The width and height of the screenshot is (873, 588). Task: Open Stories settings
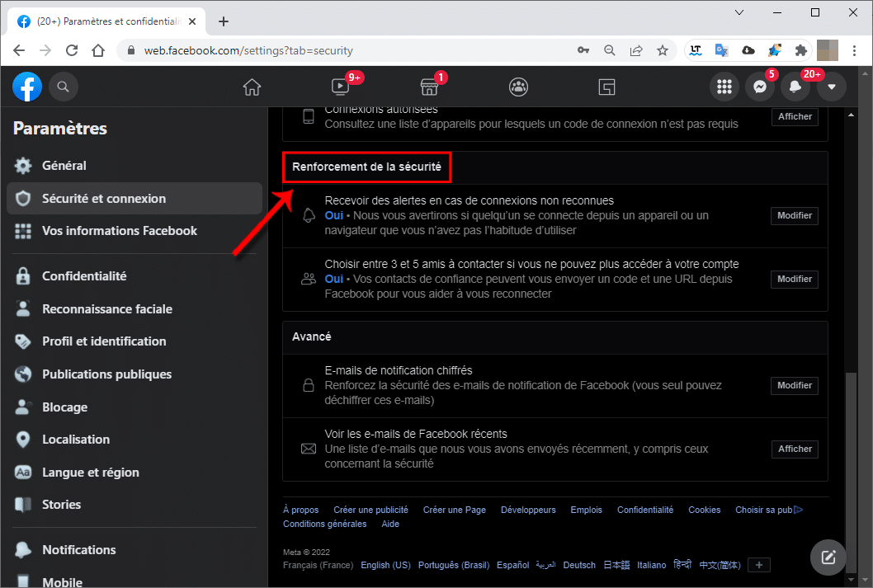coord(134,505)
